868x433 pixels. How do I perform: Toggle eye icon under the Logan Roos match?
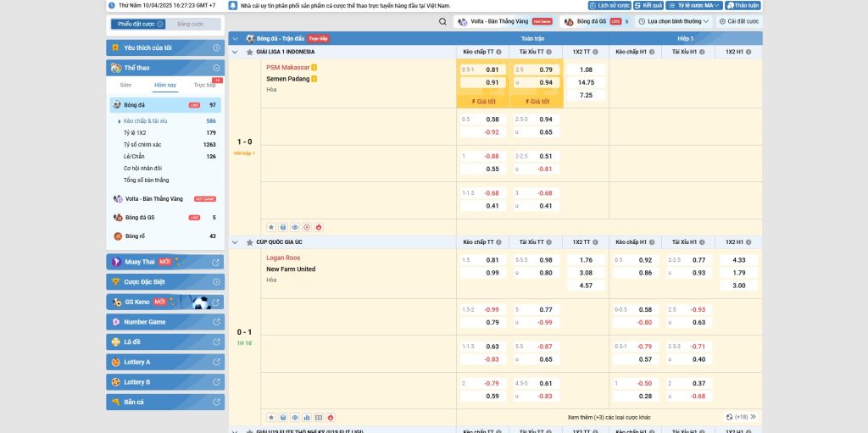coord(295,417)
